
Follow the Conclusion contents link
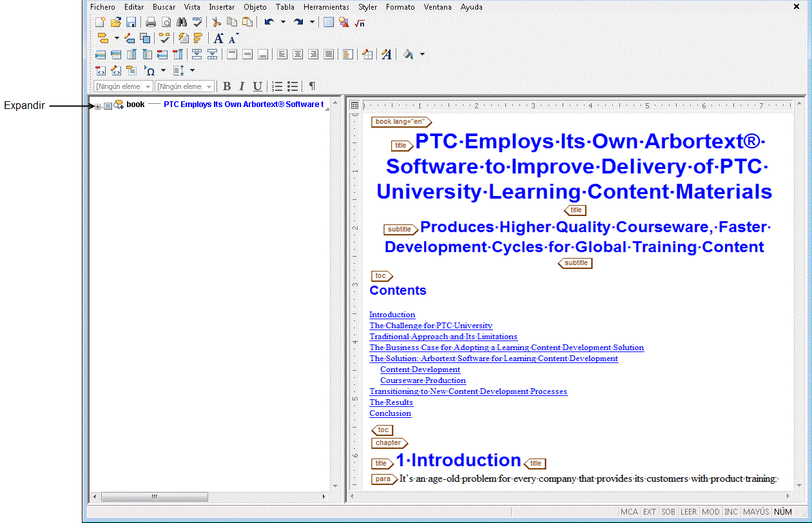[x=390, y=413]
